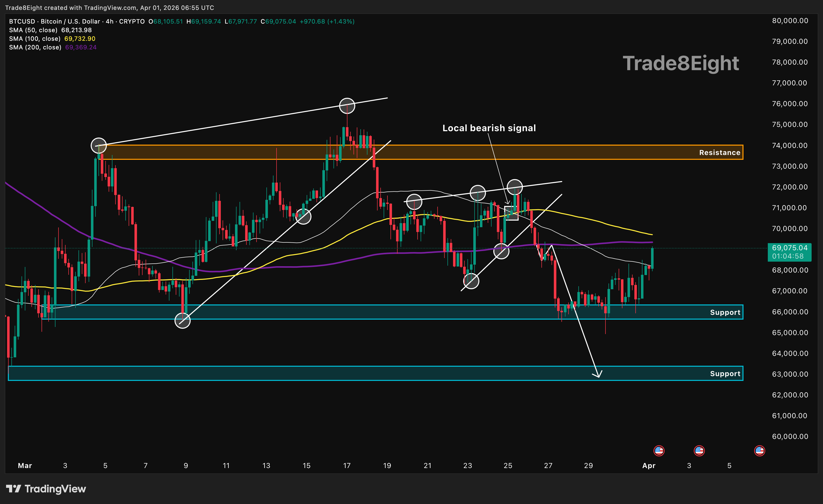
Task: Click the 80,000.00 price axis label
Action: tap(790, 21)
